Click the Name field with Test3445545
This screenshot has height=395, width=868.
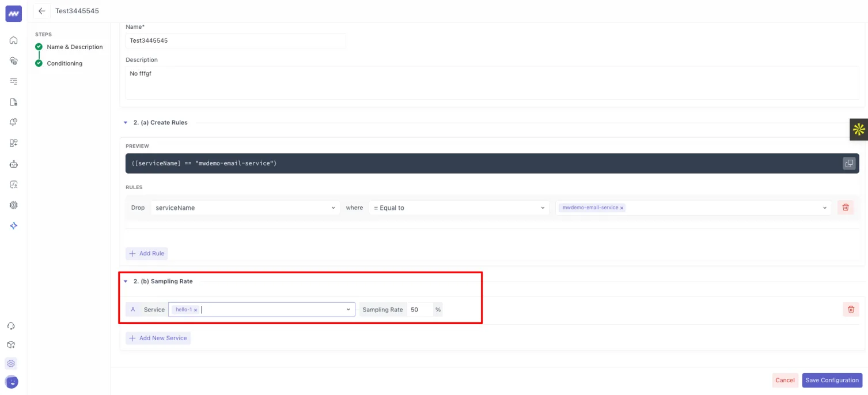pos(236,40)
